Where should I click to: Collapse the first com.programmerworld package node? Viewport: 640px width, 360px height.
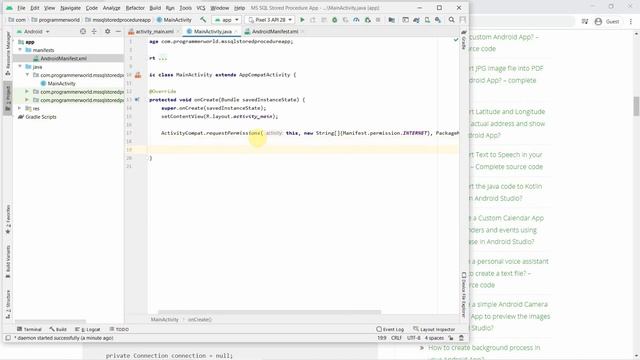pyautogui.click(x=27, y=75)
